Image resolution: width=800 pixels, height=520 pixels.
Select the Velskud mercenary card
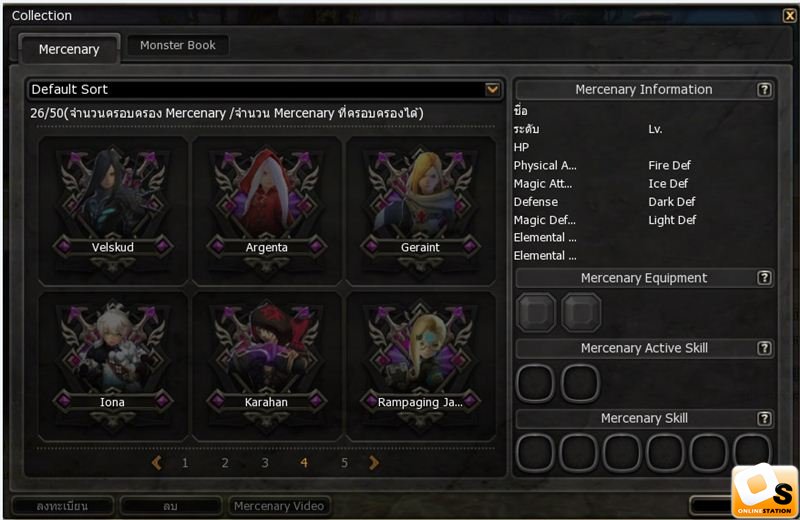113,210
